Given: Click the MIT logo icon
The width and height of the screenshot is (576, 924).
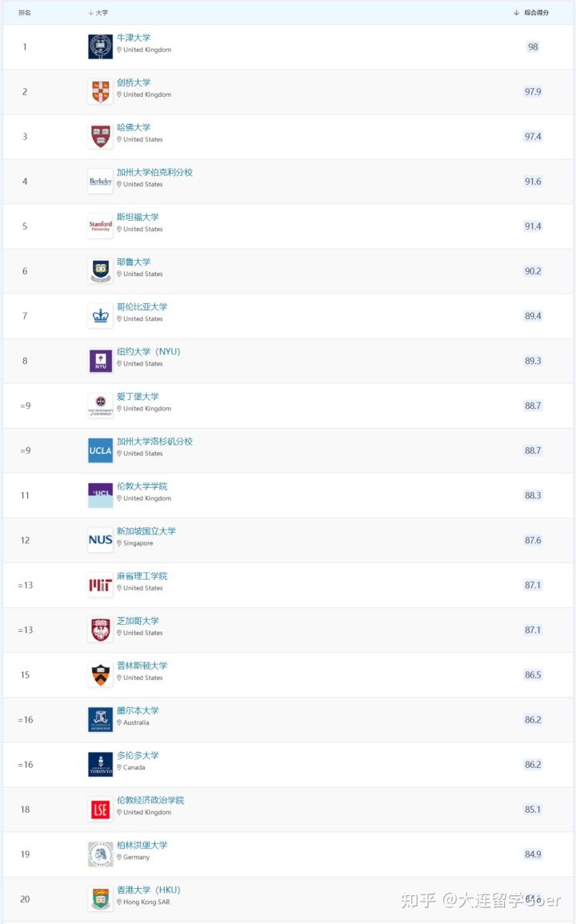Looking at the screenshot, I should [100, 585].
